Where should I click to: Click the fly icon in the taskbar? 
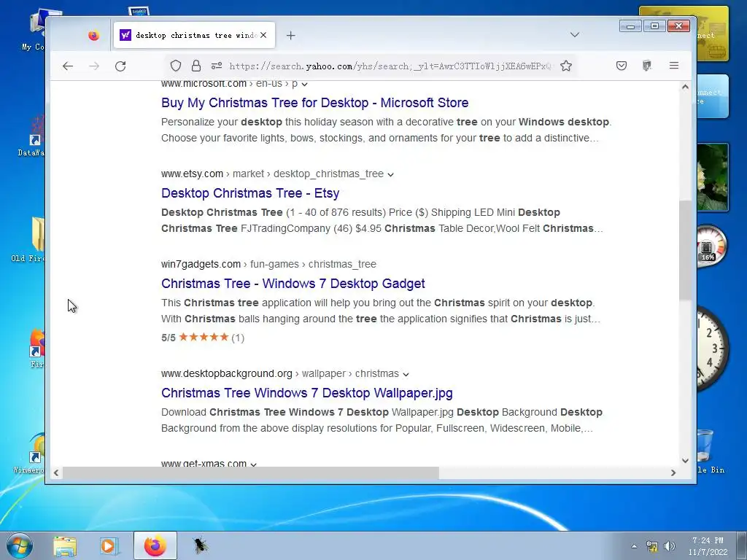200,545
